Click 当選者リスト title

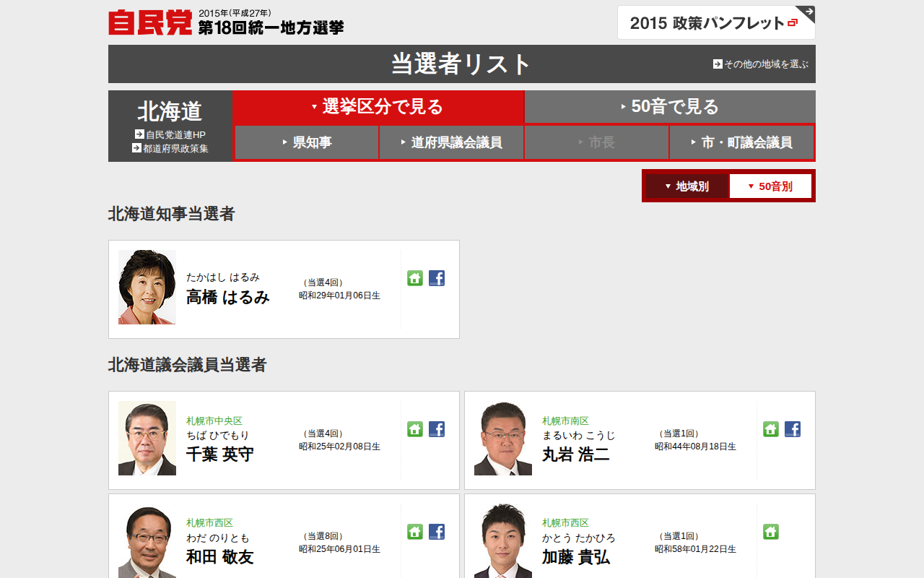pyautogui.click(x=462, y=64)
